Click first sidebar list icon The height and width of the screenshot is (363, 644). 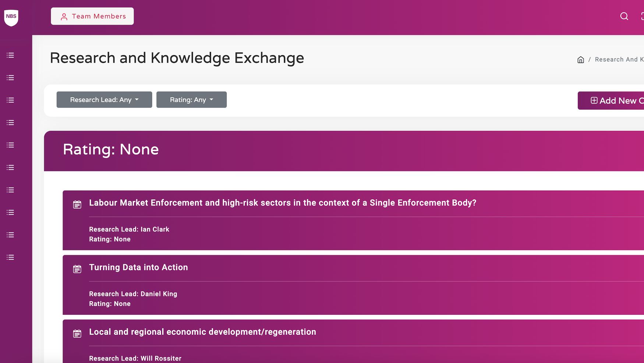10,55
